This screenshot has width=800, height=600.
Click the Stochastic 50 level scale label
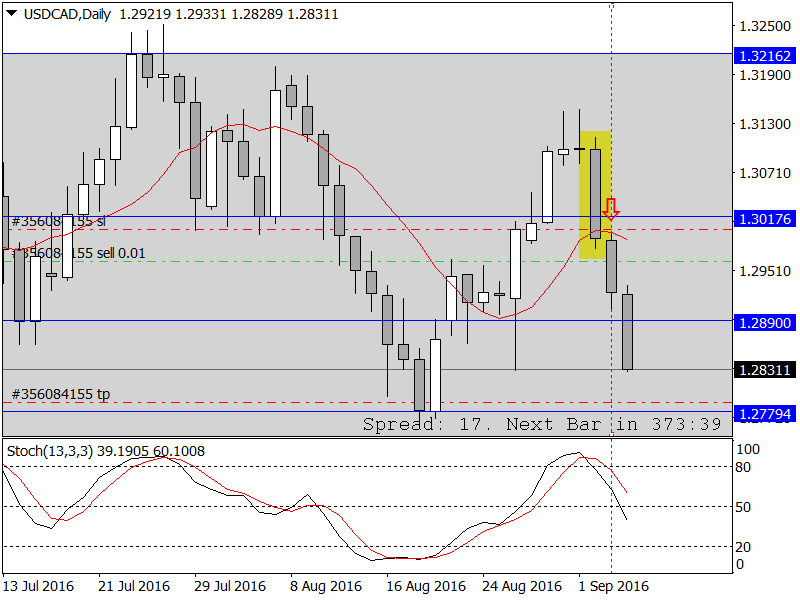[743, 507]
